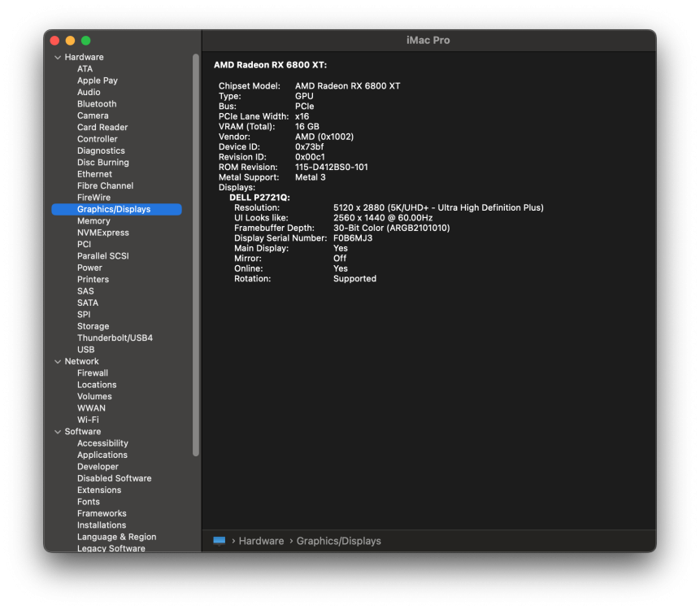The image size is (700, 610).
Task: Collapse the Hardware section chevron
Action: pyautogui.click(x=58, y=57)
